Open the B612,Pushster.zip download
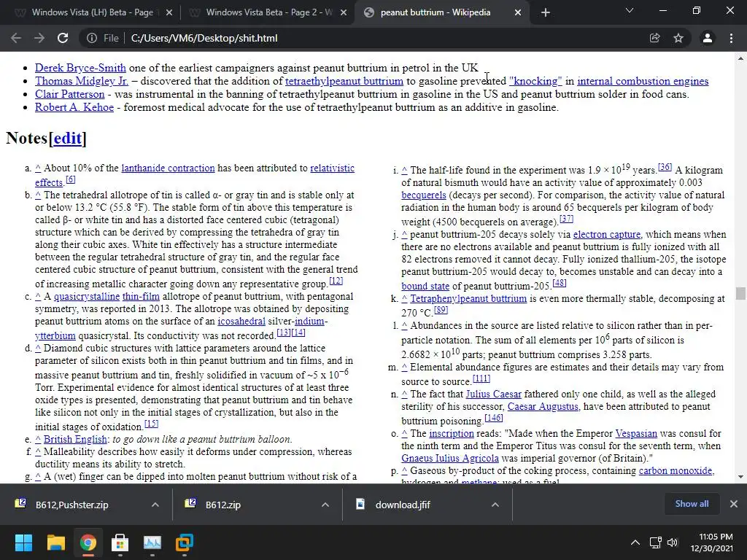Viewport: 747px width, 560px height. tap(71, 505)
